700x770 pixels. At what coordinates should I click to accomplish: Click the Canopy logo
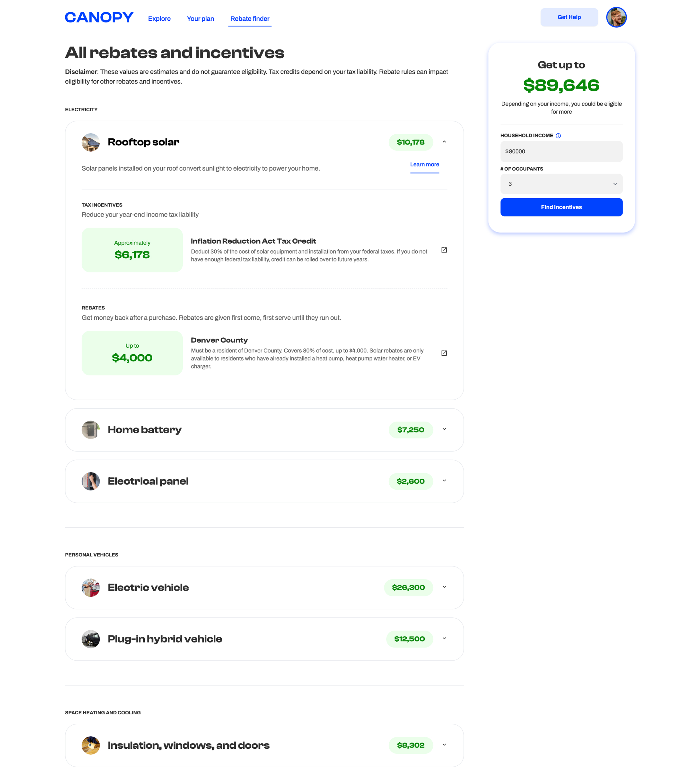point(99,17)
